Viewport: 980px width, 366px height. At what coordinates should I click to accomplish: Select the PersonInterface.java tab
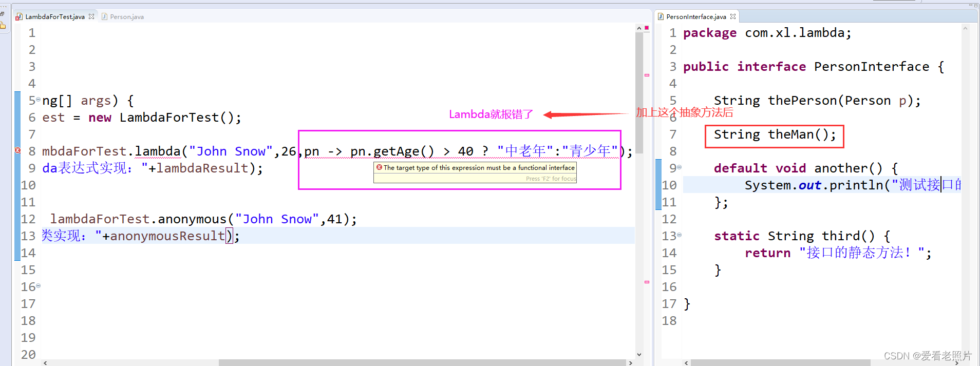point(696,16)
